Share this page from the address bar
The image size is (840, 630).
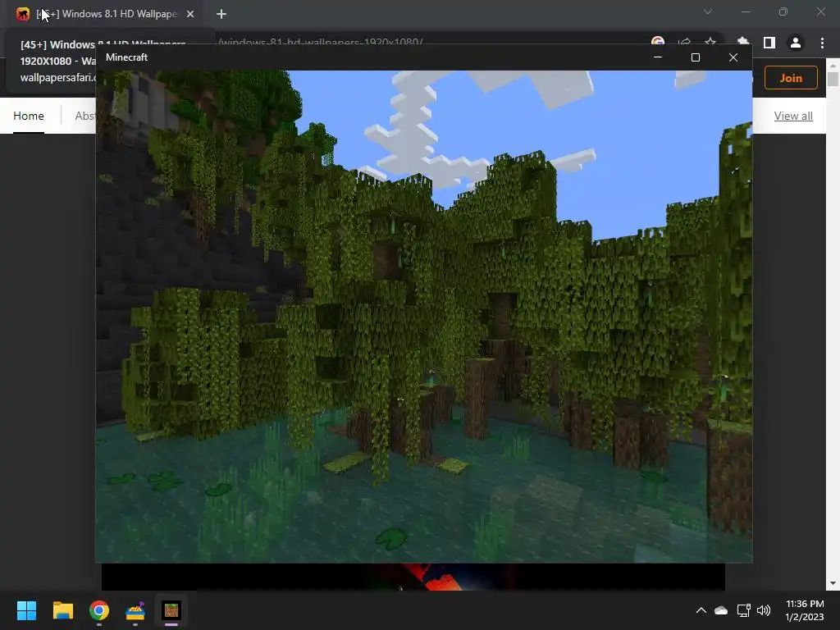pyautogui.click(x=684, y=43)
